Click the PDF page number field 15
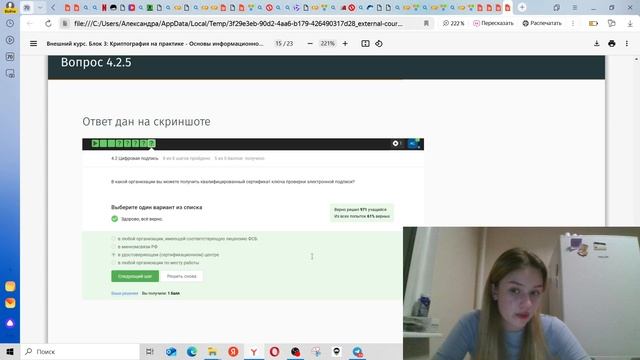Viewport: 640px width, 360px height. click(279, 43)
